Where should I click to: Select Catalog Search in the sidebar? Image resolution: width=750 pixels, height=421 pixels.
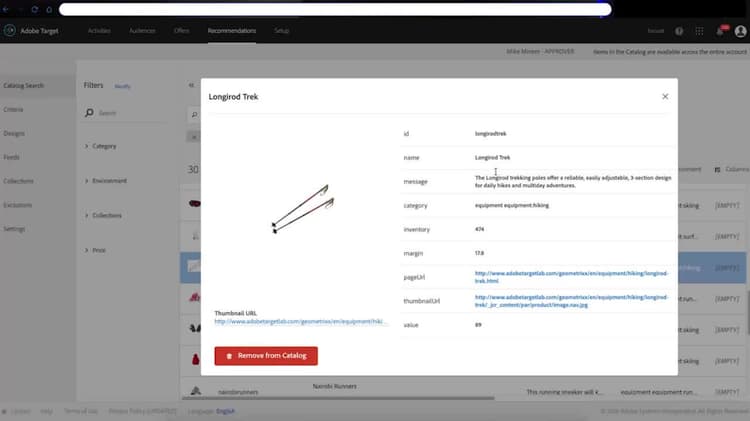click(x=23, y=86)
